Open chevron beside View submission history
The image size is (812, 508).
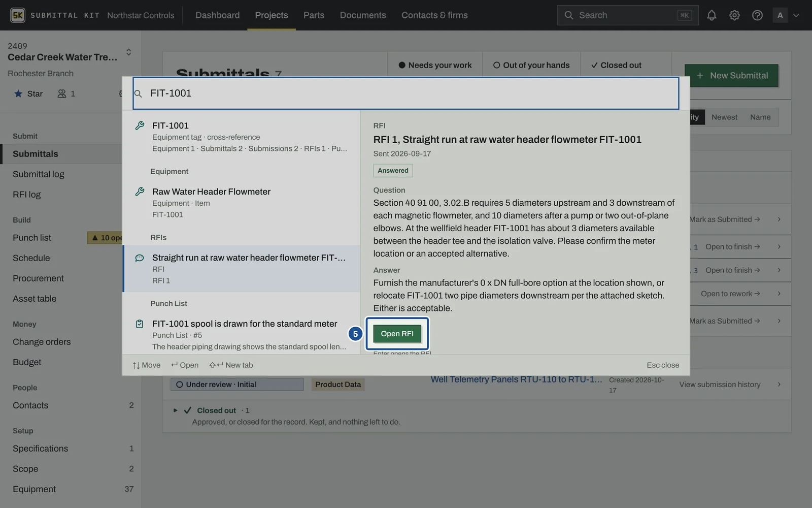pyautogui.click(x=779, y=385)
